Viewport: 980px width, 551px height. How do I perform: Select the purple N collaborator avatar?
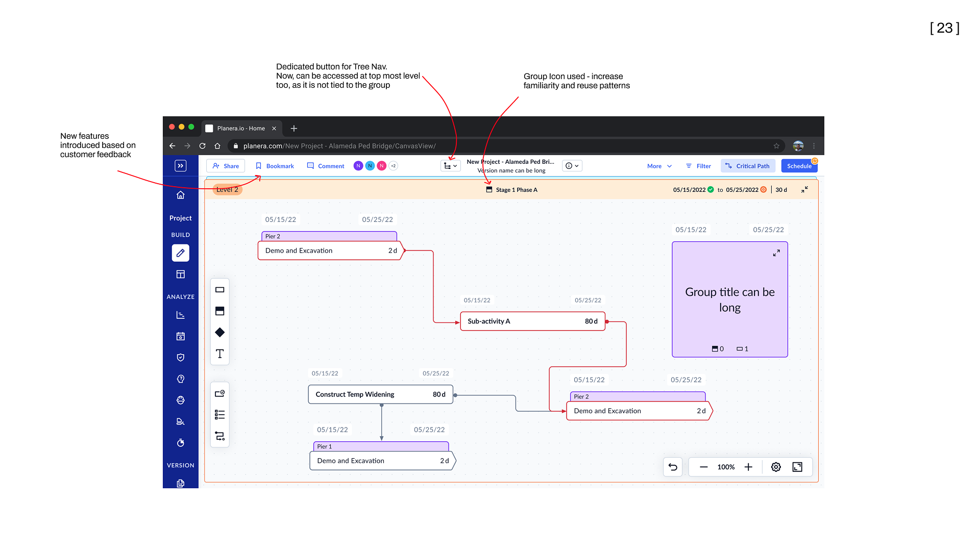358,166
